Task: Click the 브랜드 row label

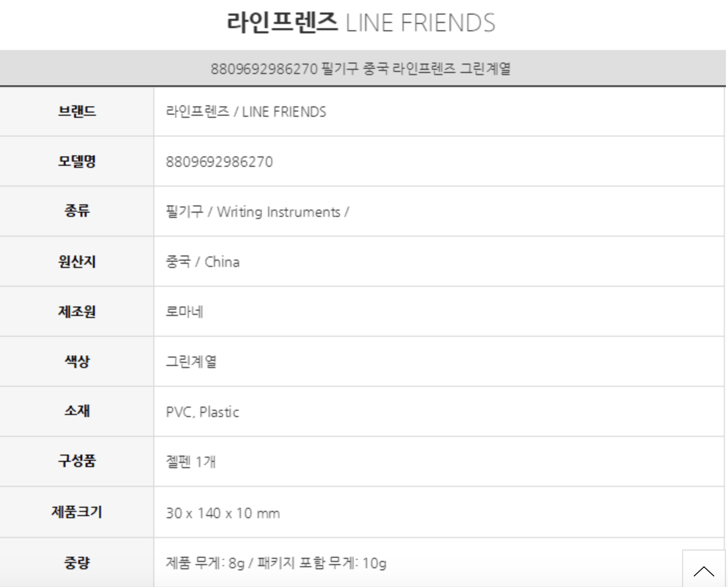Action: (x=77, y=112)
